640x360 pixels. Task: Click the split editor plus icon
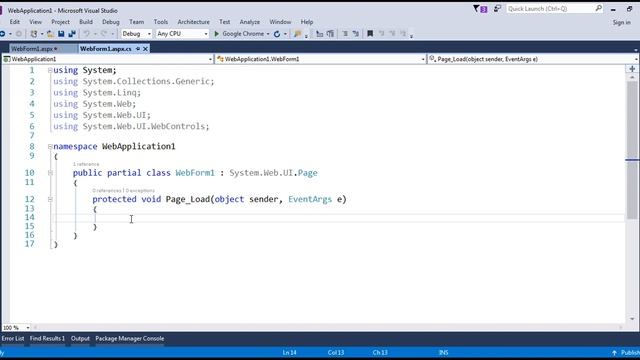coord(632,69)
